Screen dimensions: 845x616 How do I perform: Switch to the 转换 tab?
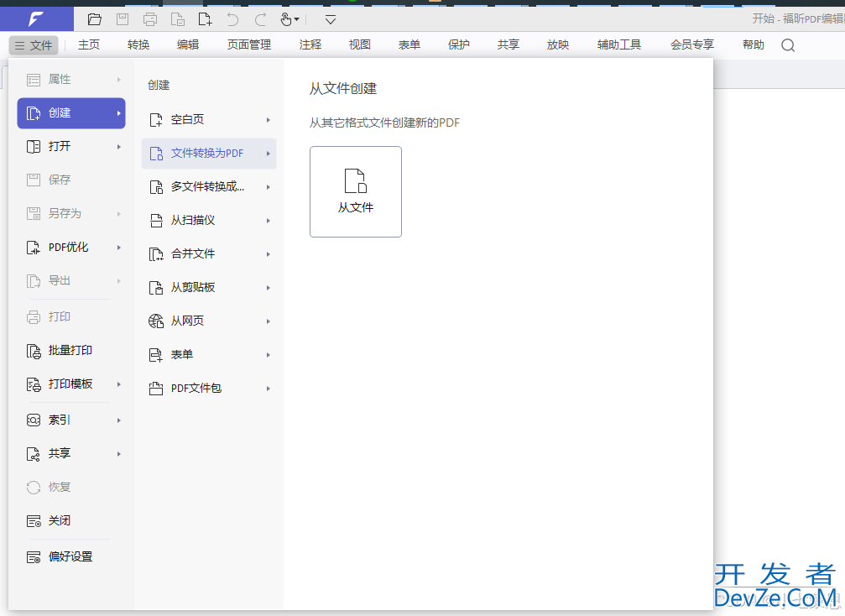[138, 45]
